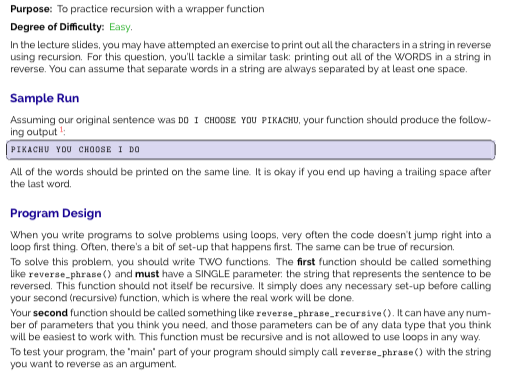Screen dimensions: 508x383
Task: Click the green 'Easy' difficulty text
Action: [121, 27]
